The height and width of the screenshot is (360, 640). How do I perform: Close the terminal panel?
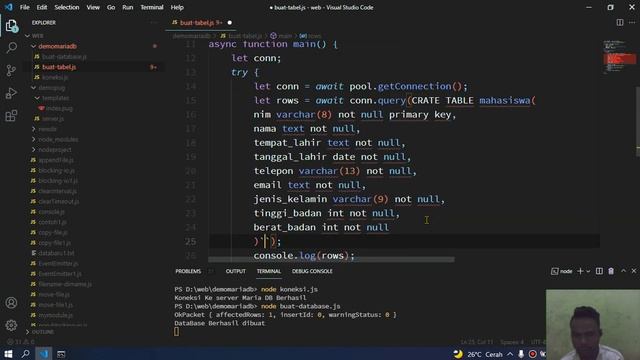click(634, 271)
